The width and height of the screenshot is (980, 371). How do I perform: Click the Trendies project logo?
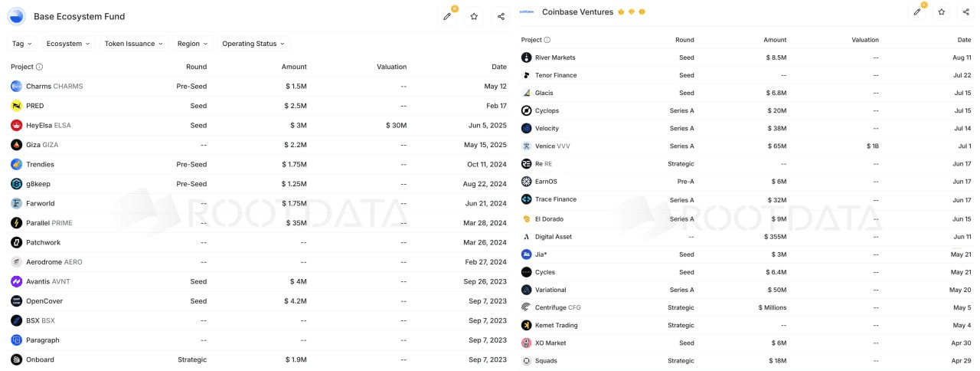point(17,164)
